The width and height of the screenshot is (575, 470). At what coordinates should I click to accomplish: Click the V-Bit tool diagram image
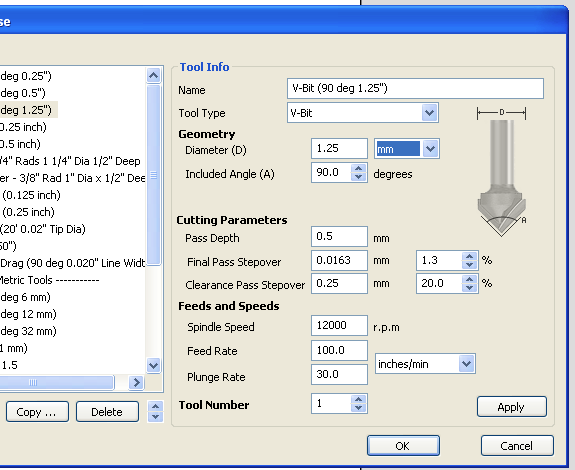tap(502, 172)
